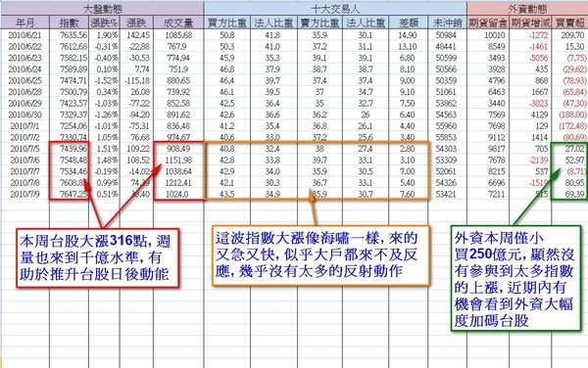Click futures change cell 4129
Image resolution: width=588 pixels, height=368 pixels.
click(540, 115)
